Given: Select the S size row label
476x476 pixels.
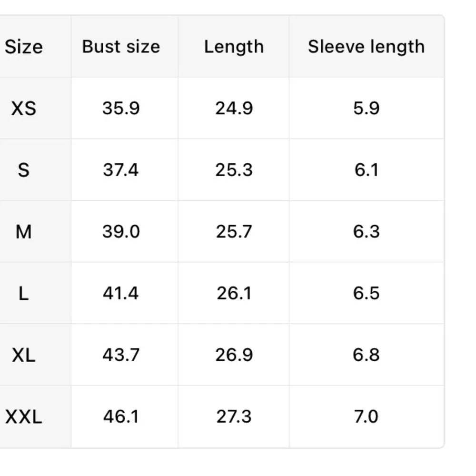Looking at the screenshot, I should coord(24,170).
